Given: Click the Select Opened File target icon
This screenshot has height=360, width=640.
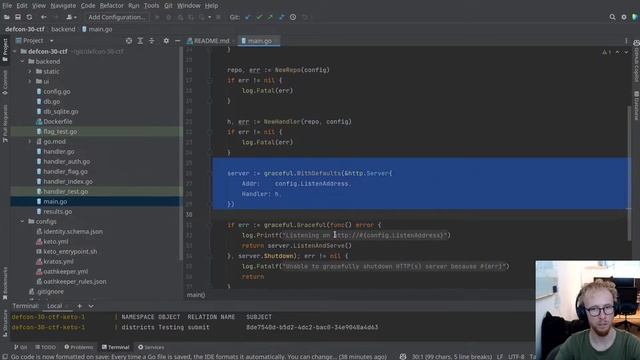Looking at the screenshot, I should coord(129,41).
